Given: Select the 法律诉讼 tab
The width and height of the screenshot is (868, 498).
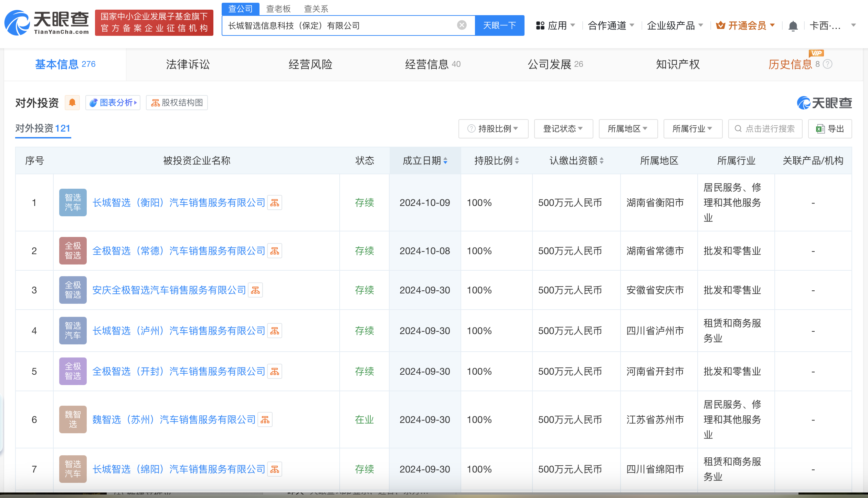Looking at the screenshot, I should point(188,64).
